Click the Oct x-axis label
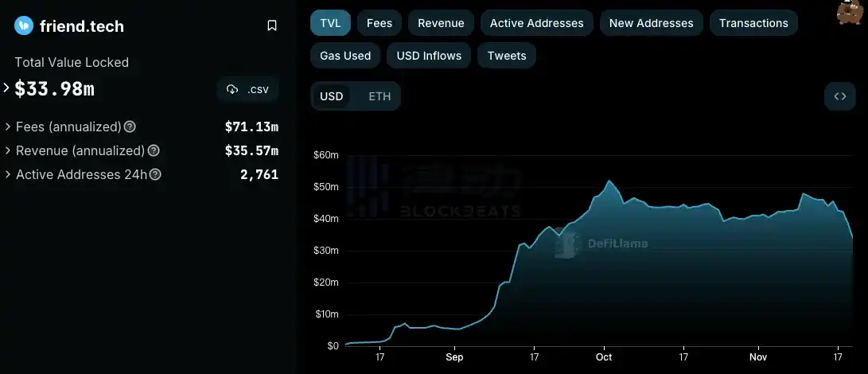This screenshot has height=374, width=868. [x=604, y=357]
